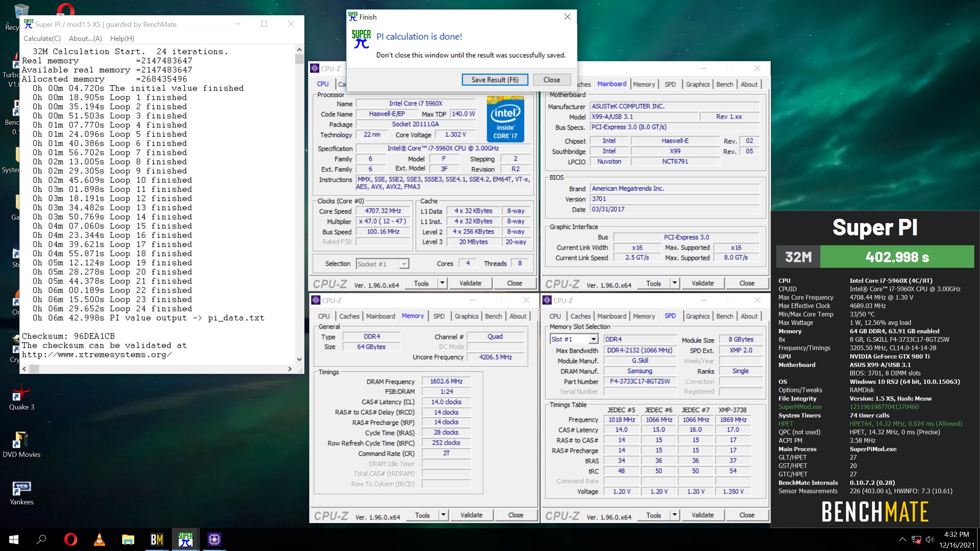
Task: Open volume tray icon
Action: coord(930,540)
